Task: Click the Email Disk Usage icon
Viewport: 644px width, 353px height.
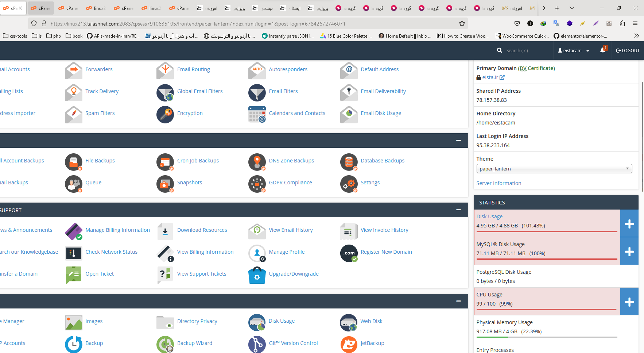Action: coord(349,115)
